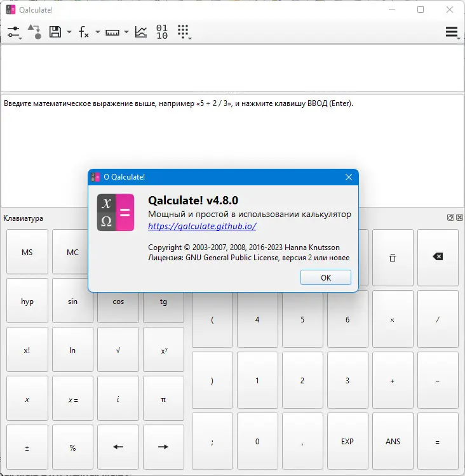Click the x to the power y key
Screen dimensions: 465x476
click(163, 350)
